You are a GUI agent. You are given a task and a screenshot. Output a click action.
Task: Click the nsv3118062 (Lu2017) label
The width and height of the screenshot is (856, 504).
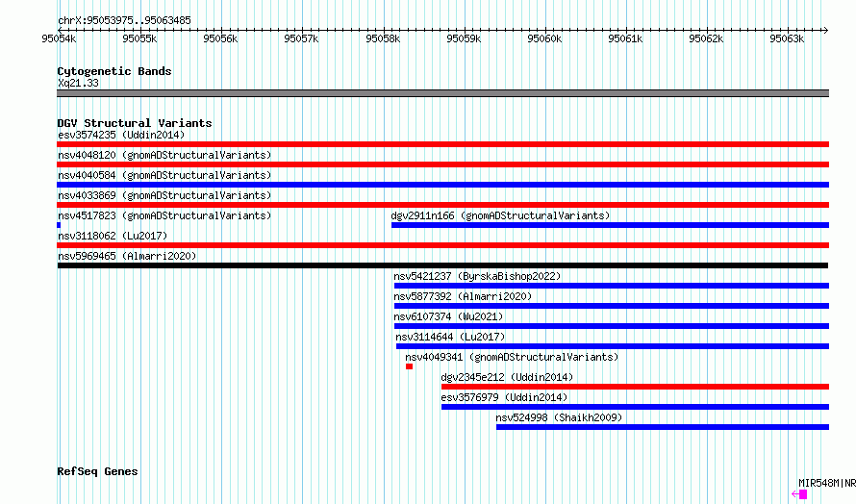point(113,236)
